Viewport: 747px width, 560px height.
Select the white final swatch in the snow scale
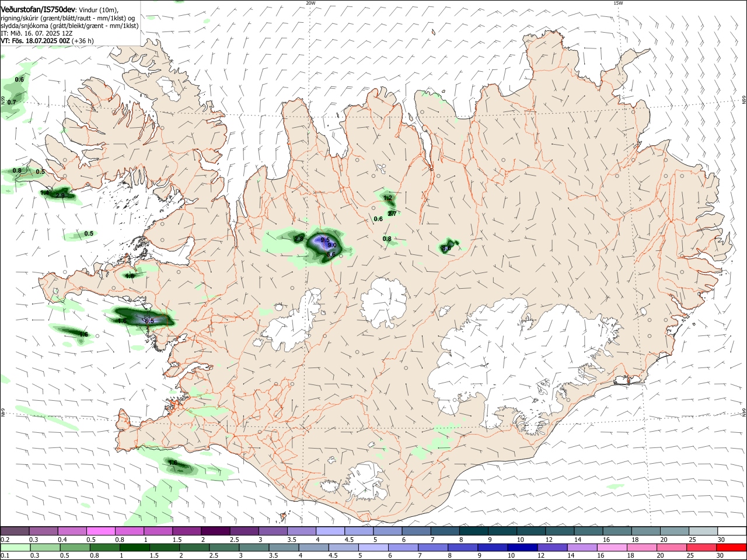[x=732, y=531]
